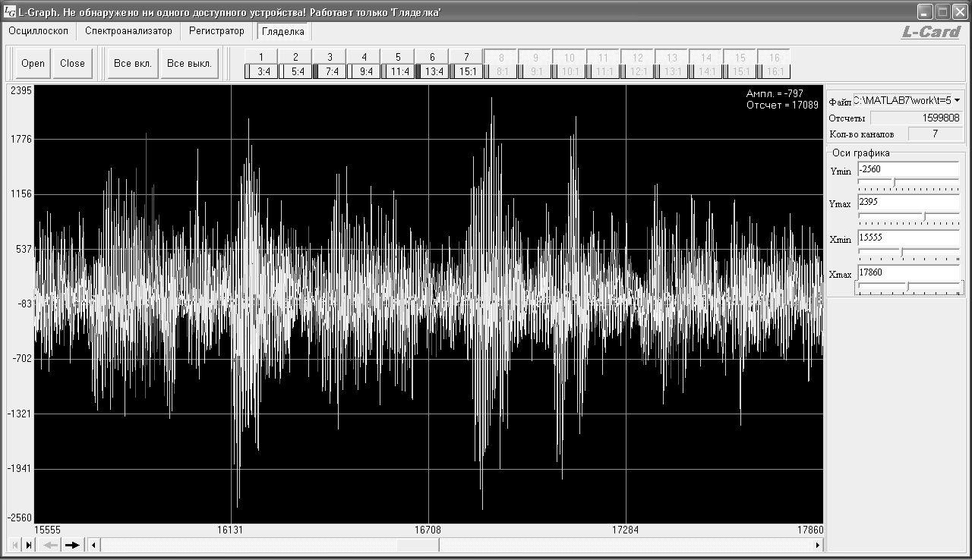Screen dimensions: 972x560
Task: Click the 11:4 channel label box
Action: coord(399,71)
